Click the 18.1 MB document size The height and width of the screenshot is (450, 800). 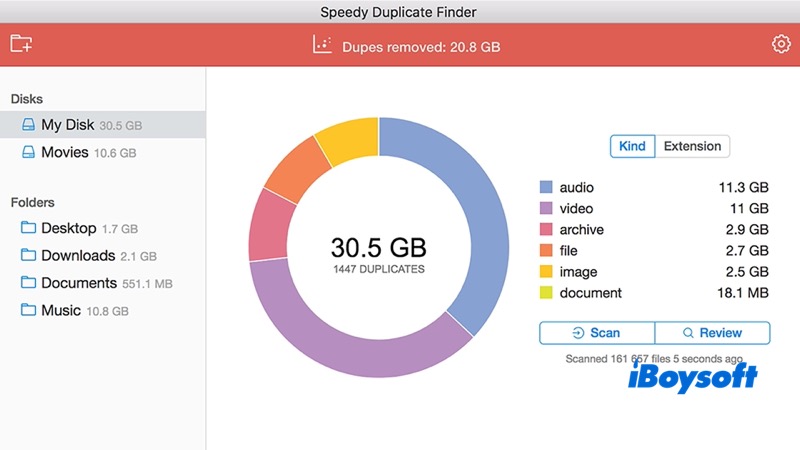coord(742,293)
